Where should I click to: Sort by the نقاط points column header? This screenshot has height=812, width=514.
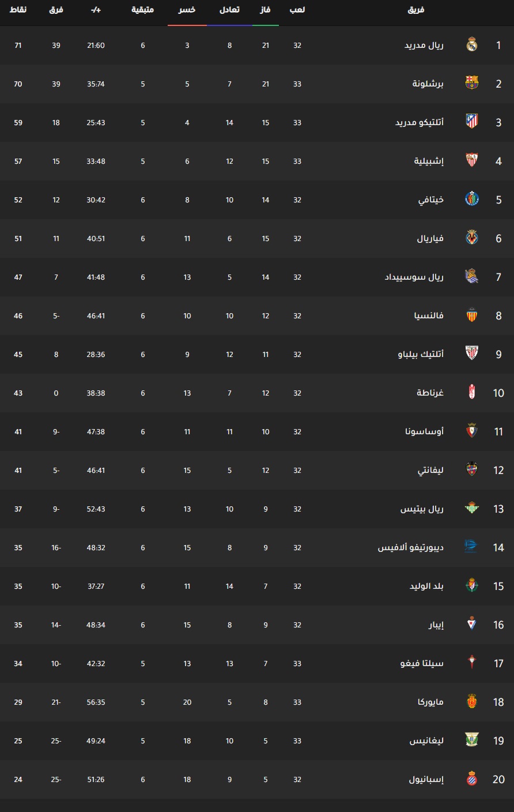pos(18,10)
